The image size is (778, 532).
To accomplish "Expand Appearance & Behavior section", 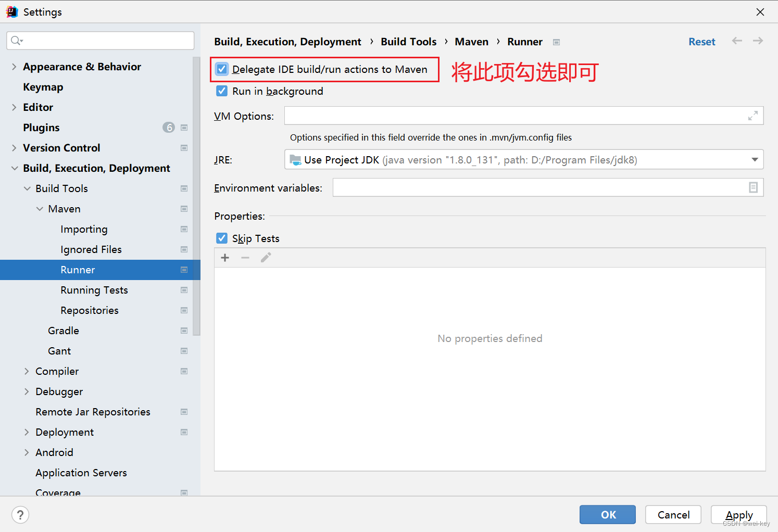I will tap(14, 67).
